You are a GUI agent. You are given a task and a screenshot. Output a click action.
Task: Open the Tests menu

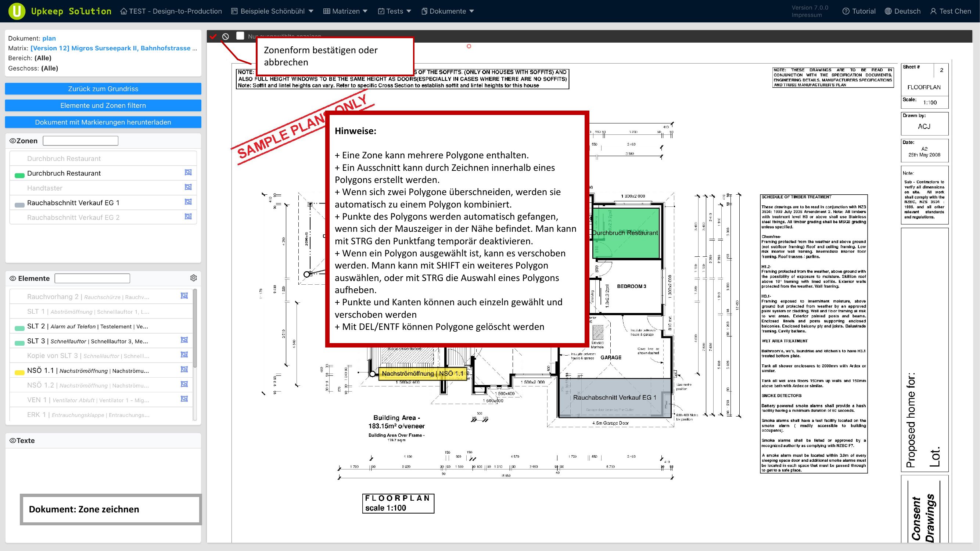point(395,11)
